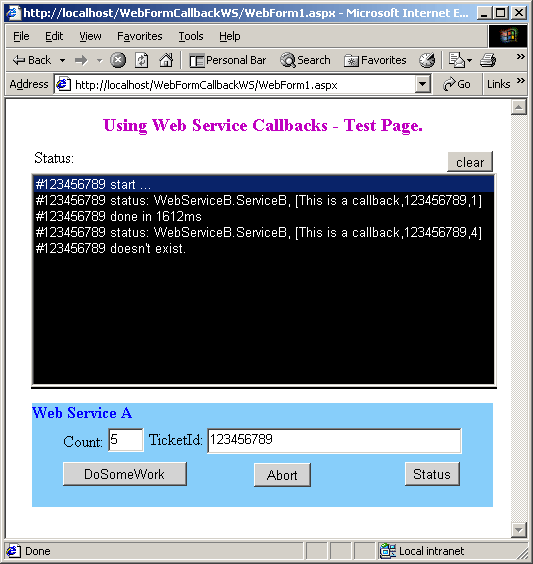Click the Abort button
The height and width of the screenshot is (564, 533).
tap(282, 475)
